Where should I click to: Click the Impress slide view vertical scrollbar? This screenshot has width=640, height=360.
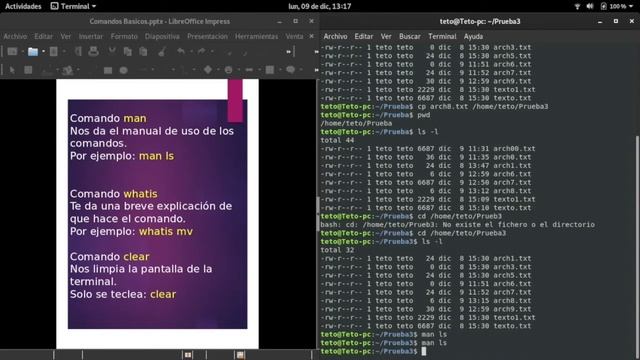317,214
